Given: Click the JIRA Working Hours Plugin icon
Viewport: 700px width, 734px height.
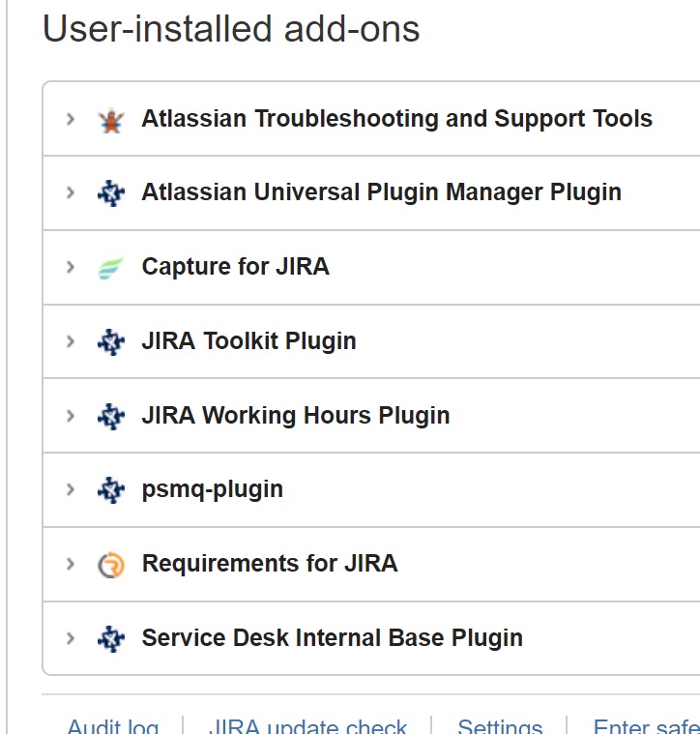Looking at the screenshot, I should (111, 416).
